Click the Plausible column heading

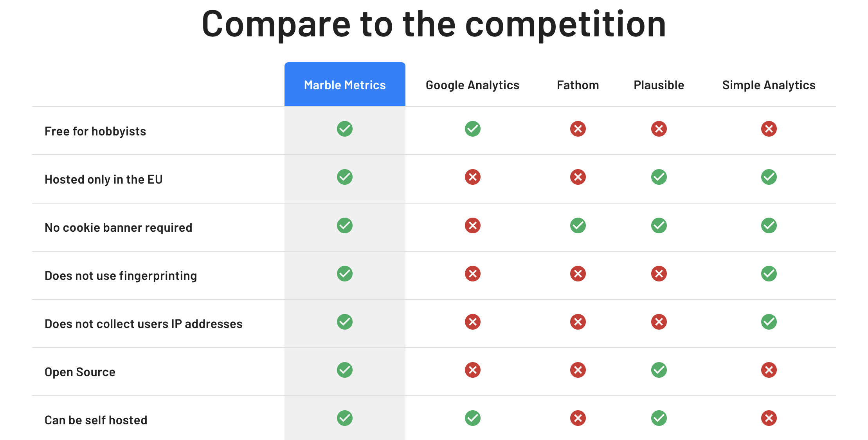[x=659, y=85]
